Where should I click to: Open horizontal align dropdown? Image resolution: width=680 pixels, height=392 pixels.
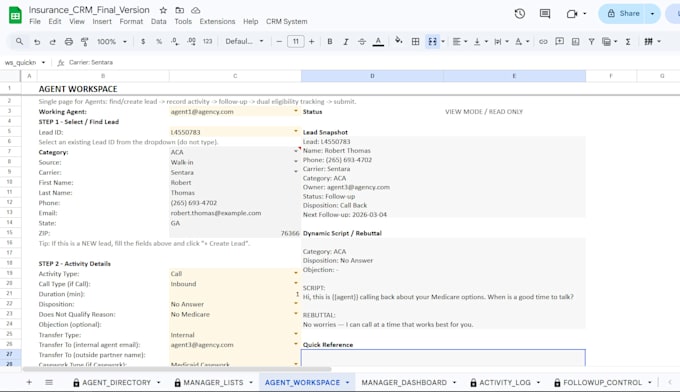pyautogui.click(x=459, y=42)
